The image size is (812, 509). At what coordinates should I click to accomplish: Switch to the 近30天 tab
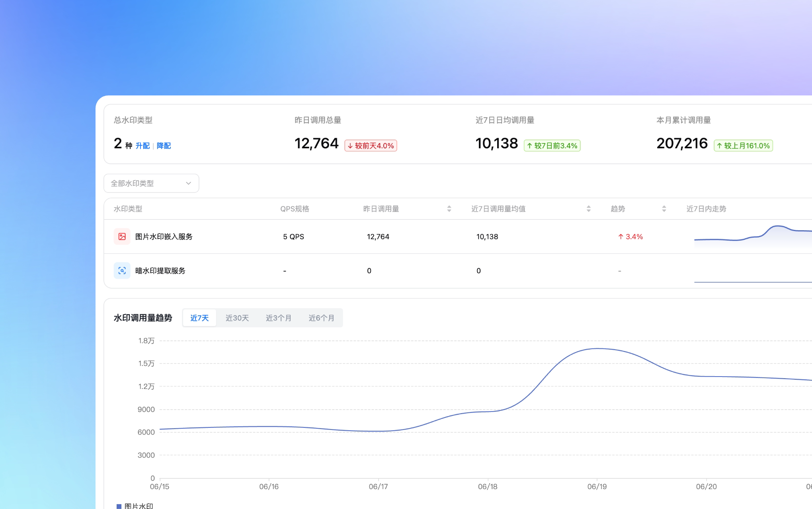tap(237, 318)
